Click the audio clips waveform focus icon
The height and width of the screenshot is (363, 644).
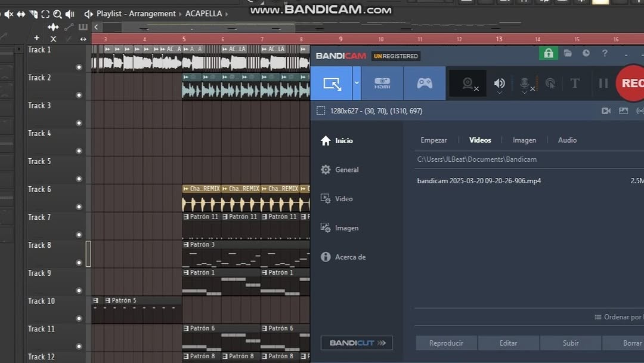53,27
